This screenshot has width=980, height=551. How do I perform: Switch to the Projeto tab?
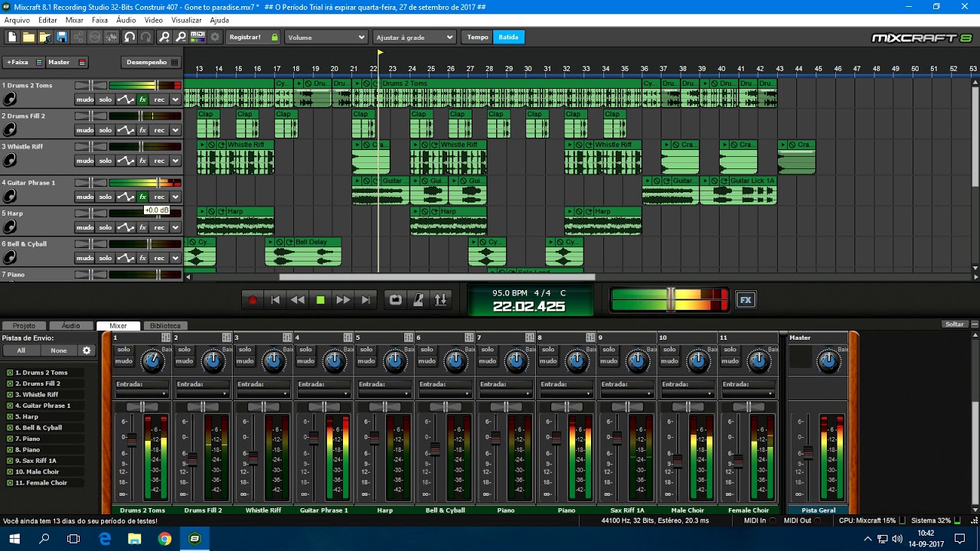tap(24, 326)
